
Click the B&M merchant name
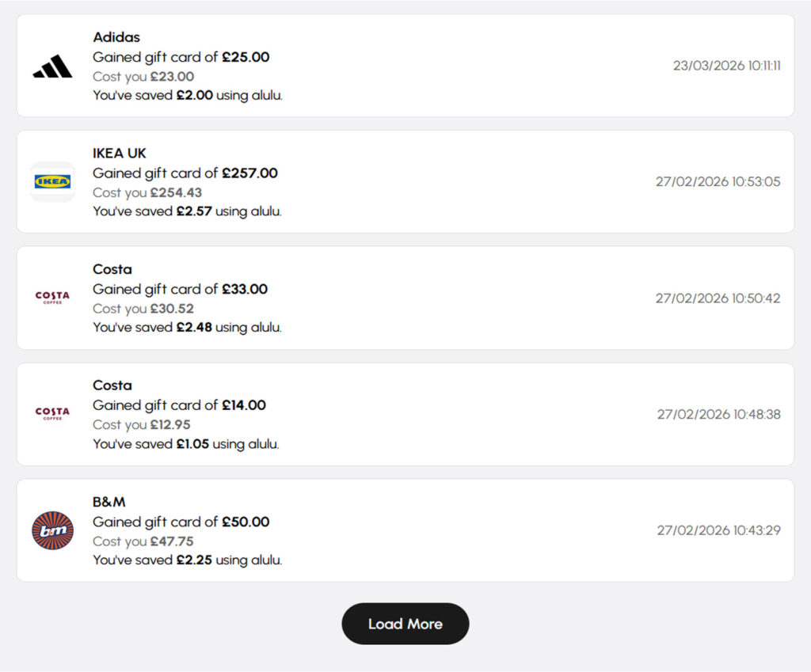pos(109,502)
